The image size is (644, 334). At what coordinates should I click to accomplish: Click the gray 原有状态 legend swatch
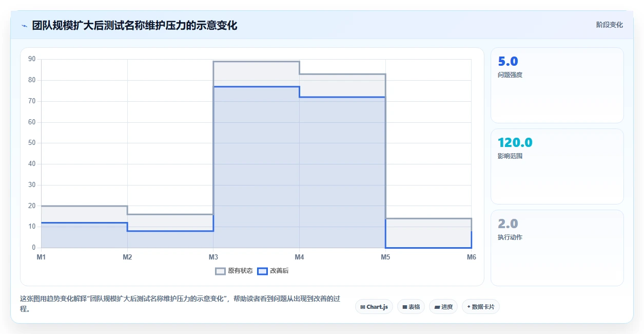coord(220,271)
